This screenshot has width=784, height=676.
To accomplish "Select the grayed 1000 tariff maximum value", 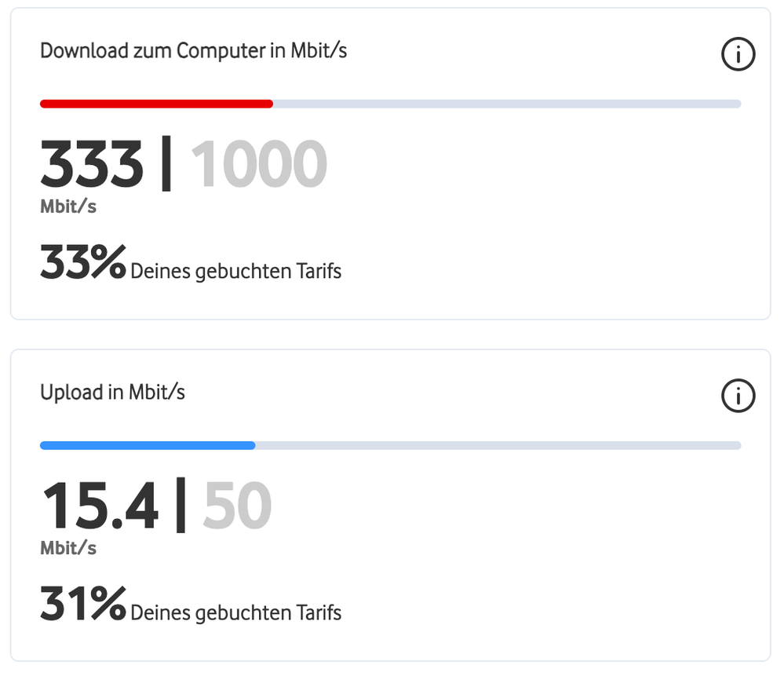I will pos(259,165).
